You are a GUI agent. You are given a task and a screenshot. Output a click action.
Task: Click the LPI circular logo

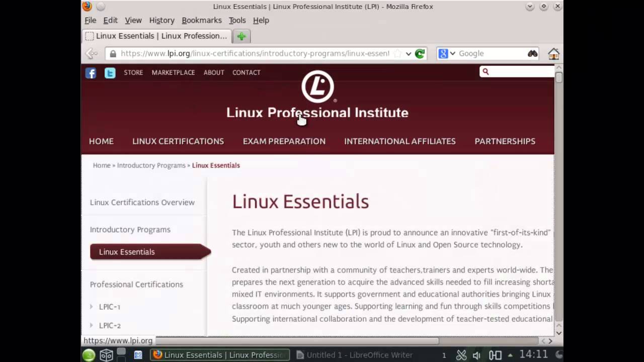click(x=317, y=86)
